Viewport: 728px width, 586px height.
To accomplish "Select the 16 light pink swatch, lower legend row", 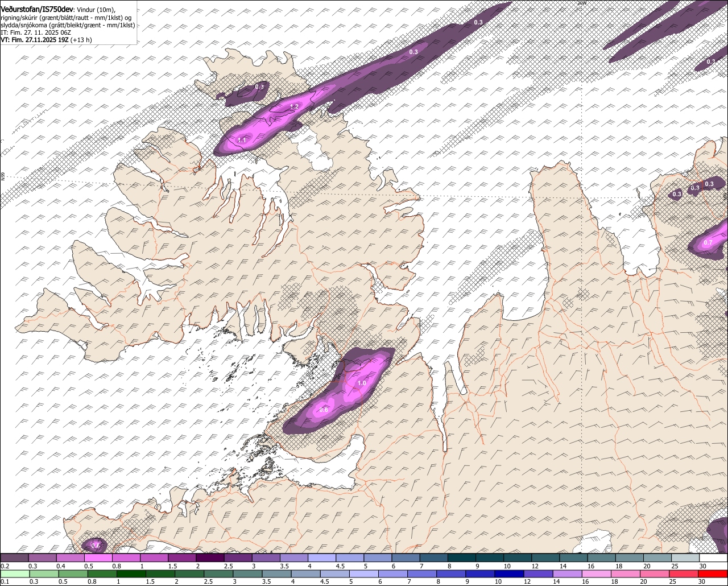I will pyautogui.click(x=596, y=573).
